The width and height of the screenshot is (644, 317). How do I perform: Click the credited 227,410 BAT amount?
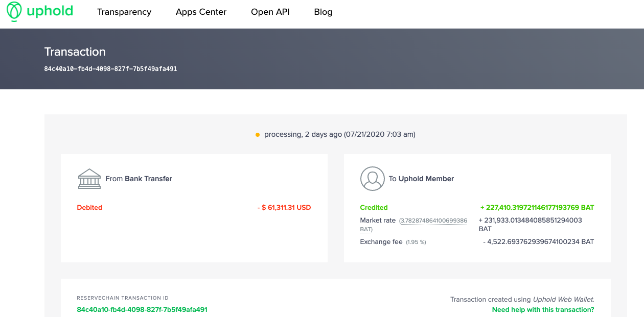tap(537, 207)
